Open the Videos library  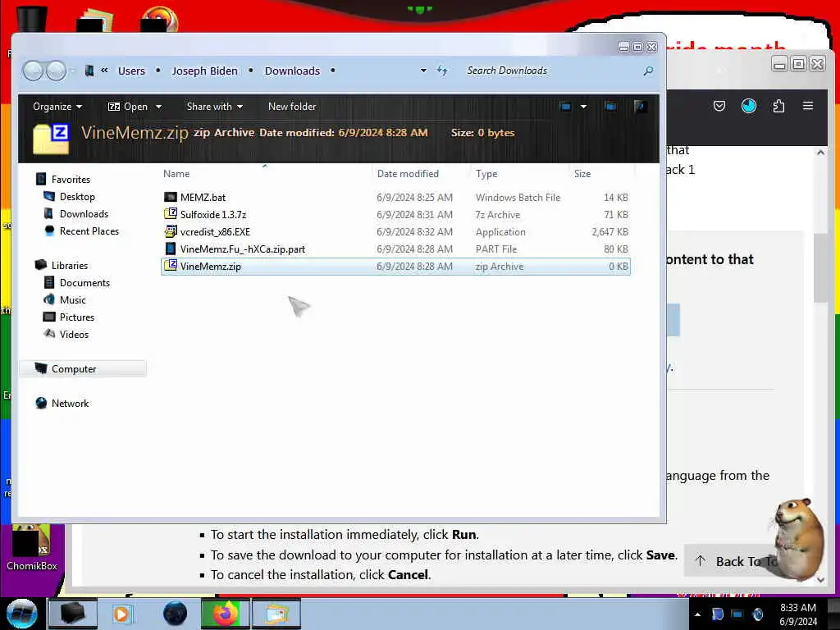click(74, 334)
